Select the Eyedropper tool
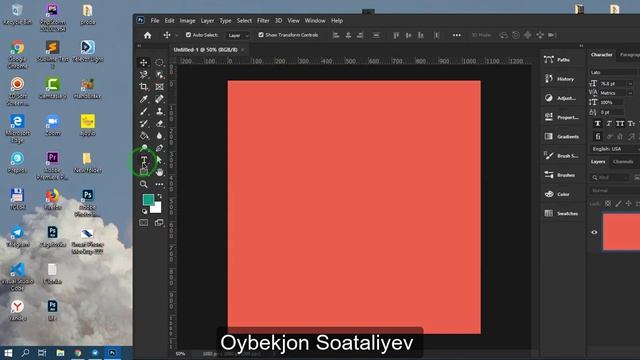640x360 pixels. [144, 99]
